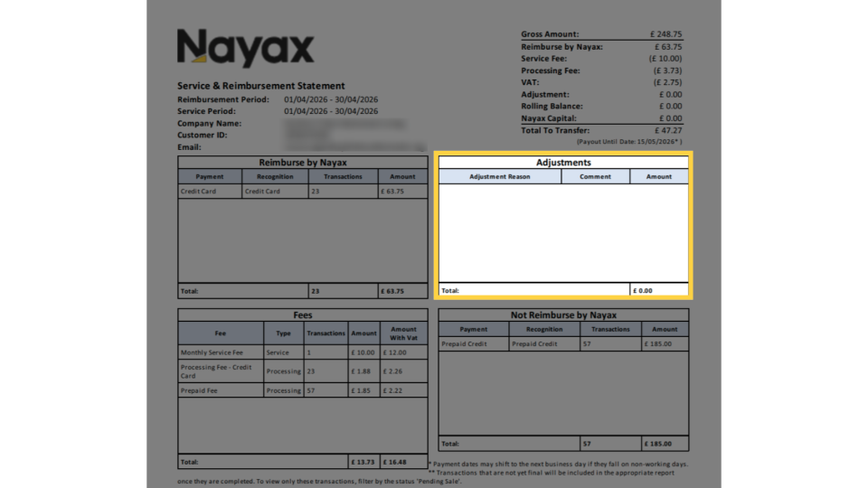Click the 'Total To Transfer:' label

555,130
